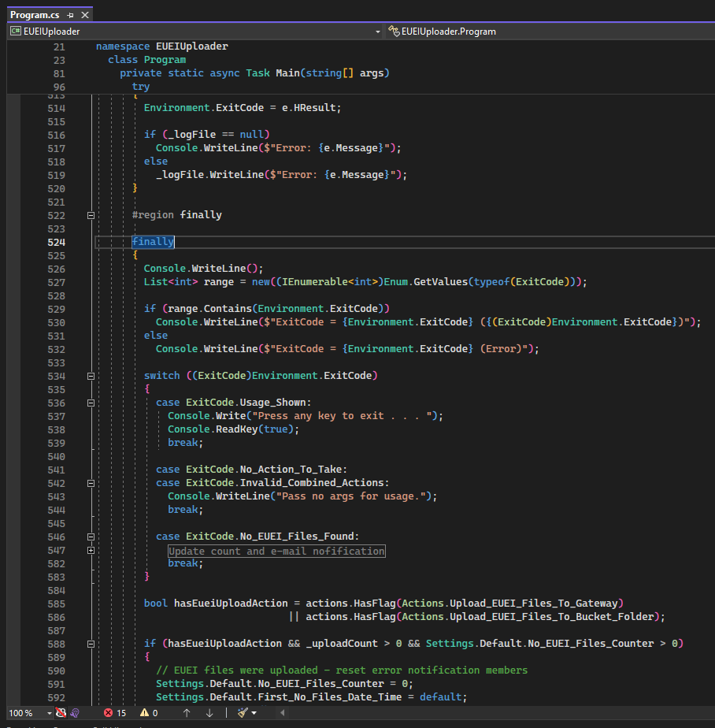
Task: Click 'case ExitCode.No_Action_To_Take:' text
Action: 251,470
